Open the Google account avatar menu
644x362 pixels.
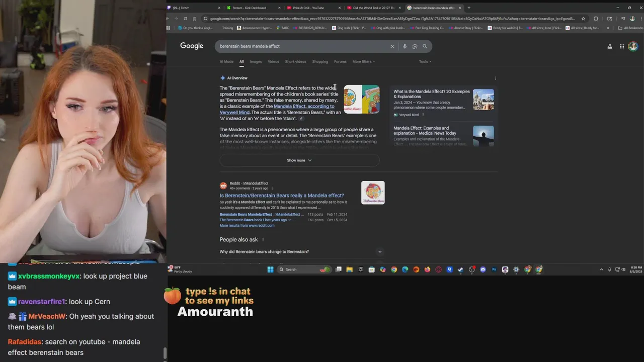(x=633, y=46)
